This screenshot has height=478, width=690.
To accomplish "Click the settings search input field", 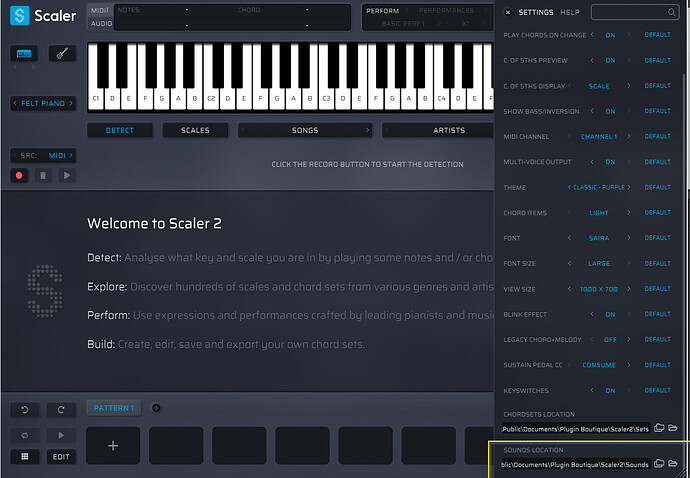I will pos(635,12).
